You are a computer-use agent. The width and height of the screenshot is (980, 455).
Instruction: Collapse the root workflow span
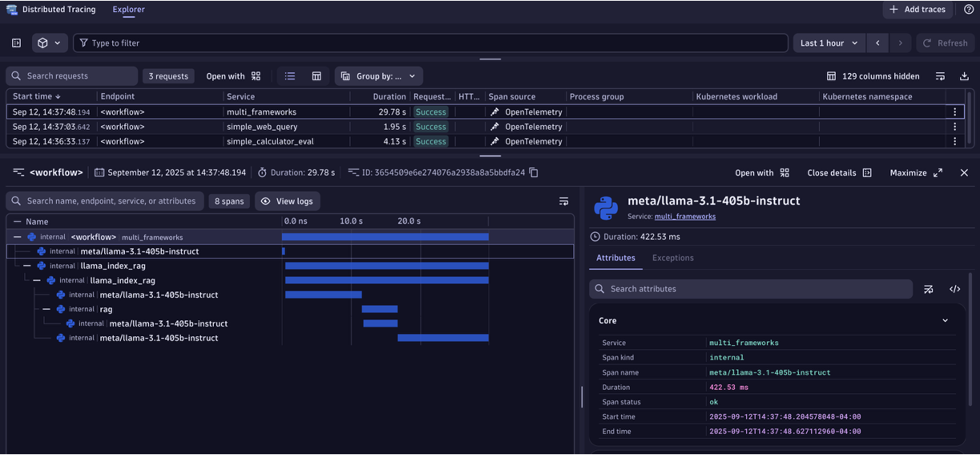coord(18,237)
